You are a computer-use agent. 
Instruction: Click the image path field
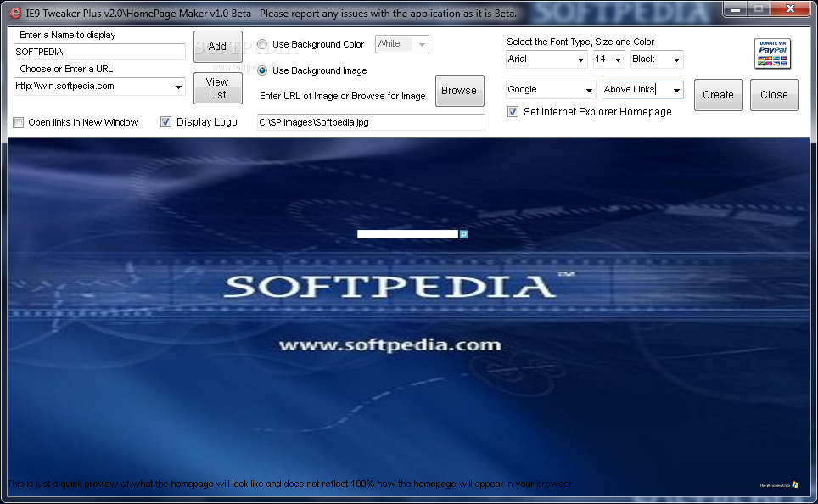pos(371,122)
